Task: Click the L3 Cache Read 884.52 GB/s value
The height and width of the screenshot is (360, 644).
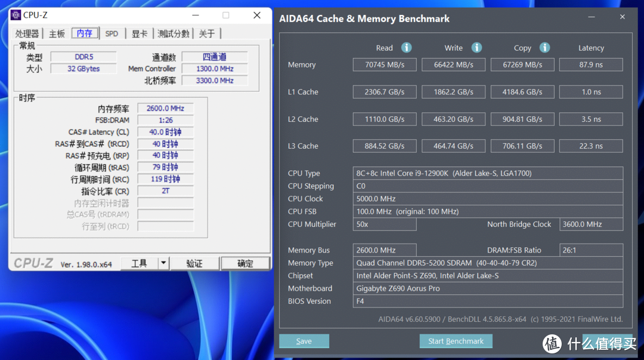Action: point(385,146)
